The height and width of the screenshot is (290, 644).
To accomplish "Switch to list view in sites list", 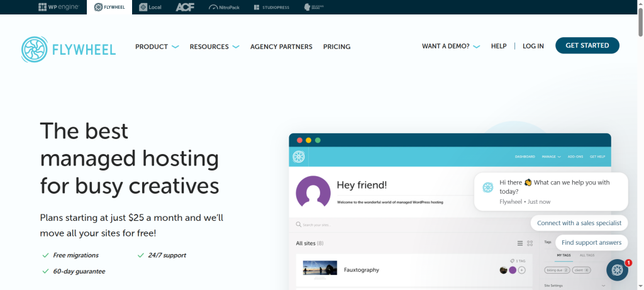I will pos(520,243).
